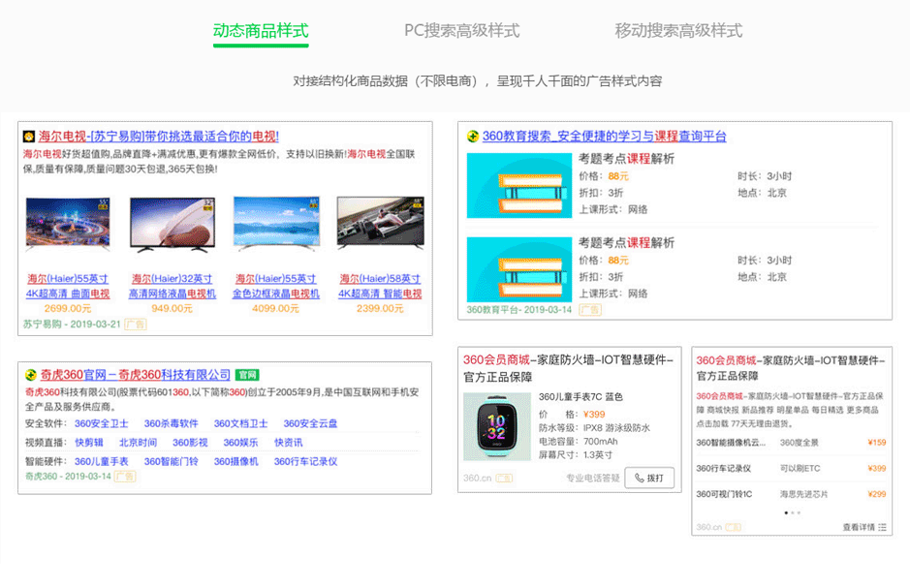Click the 广告 tag beside 苏宁易购 - 2019-03-21
Screen dimensions: 910x588
136,325
